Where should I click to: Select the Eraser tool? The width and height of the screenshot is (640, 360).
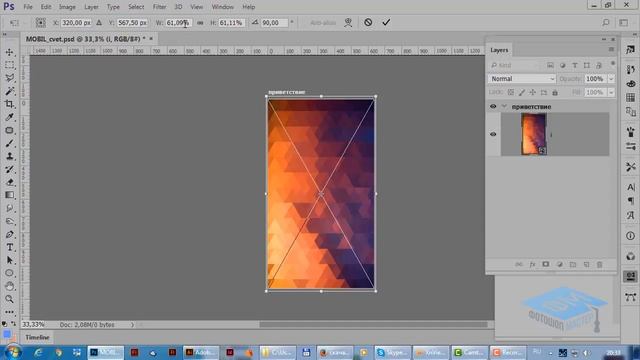(9, 182)
